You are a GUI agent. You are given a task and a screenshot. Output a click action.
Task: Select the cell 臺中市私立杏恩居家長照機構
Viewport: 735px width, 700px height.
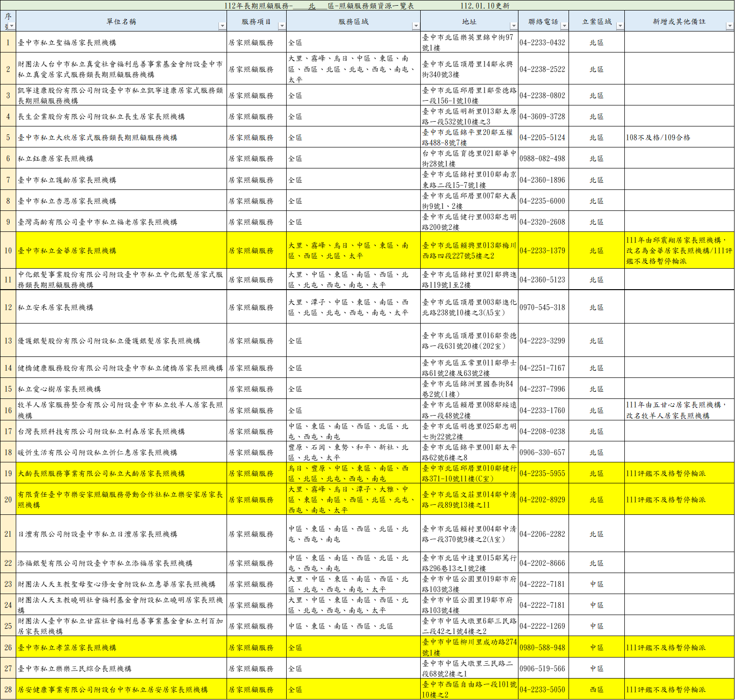pos(121,201)
